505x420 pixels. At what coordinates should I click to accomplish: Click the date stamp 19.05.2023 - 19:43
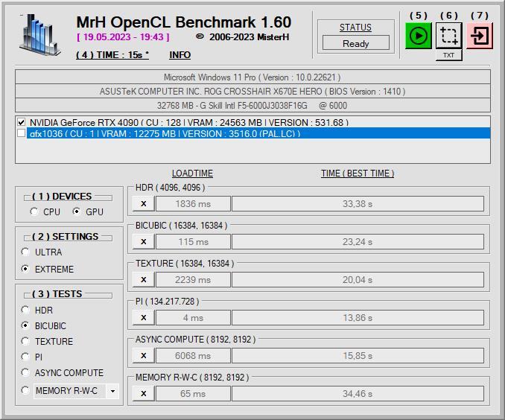click(123, 37)
